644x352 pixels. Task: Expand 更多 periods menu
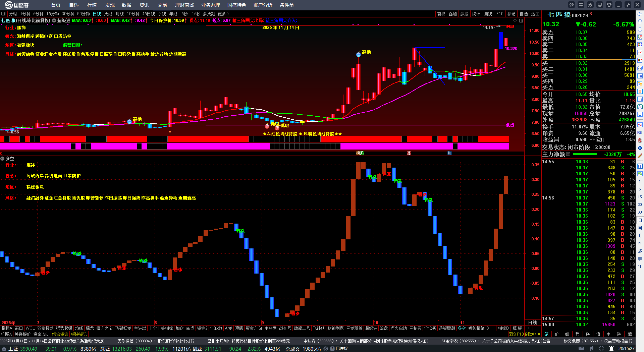[x=223, y=14]
